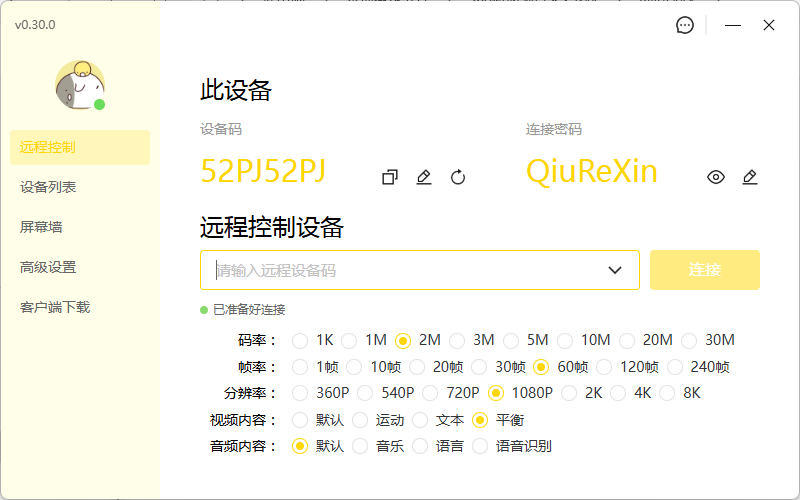
Task: Go to 客户端下载 page
Action: [x=55, y=307]
